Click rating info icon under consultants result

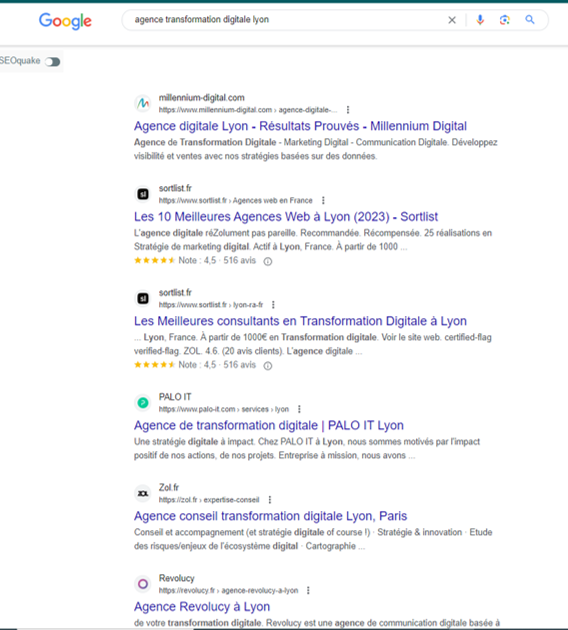268,366
